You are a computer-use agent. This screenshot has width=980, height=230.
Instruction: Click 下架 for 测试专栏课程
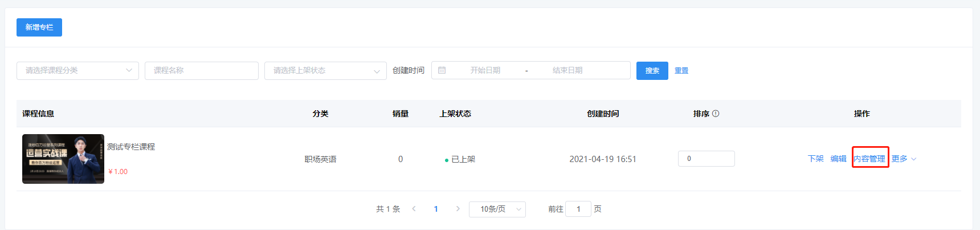[816, 159]
